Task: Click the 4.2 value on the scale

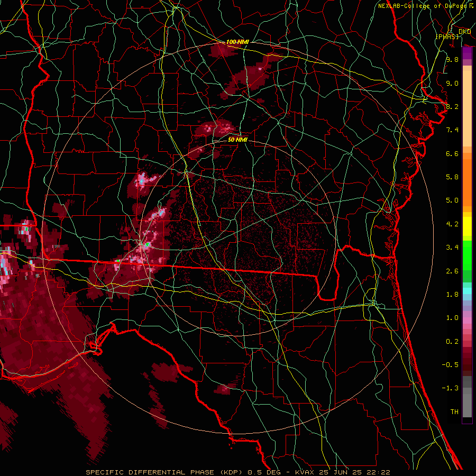Action: 452,224
